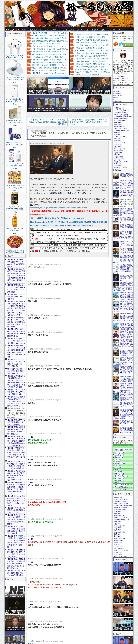This screenshot has width=138, height=644.
Task: Open the first Amazonセール (24) category
Action: click(120, 167)
